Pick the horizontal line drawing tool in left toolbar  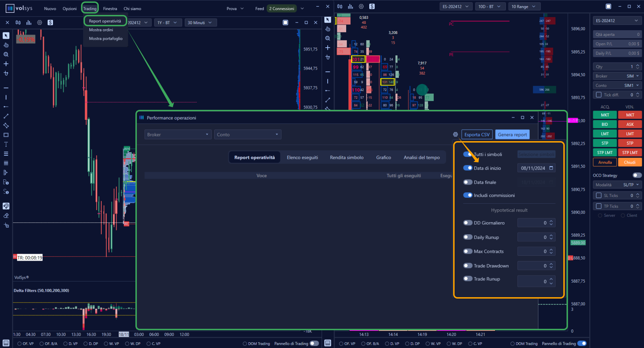[6, 87]
